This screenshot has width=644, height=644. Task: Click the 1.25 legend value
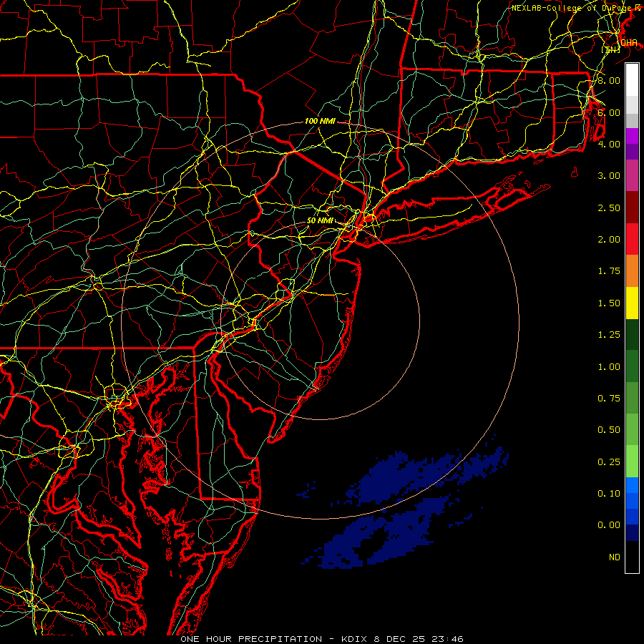609,335
